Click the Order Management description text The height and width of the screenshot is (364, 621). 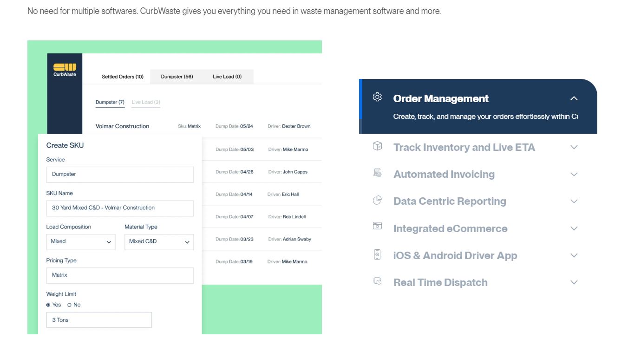(x=485, y=117)
